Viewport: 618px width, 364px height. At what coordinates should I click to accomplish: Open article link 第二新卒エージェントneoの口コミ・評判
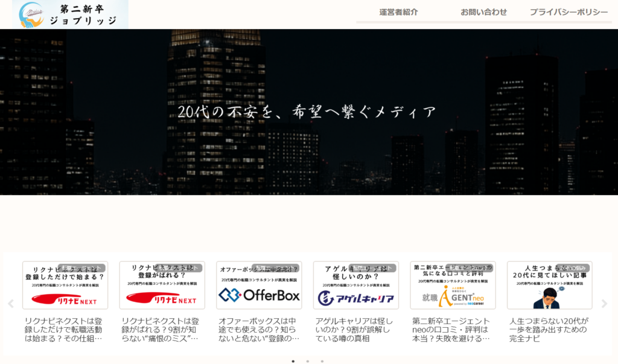[451, 330]
